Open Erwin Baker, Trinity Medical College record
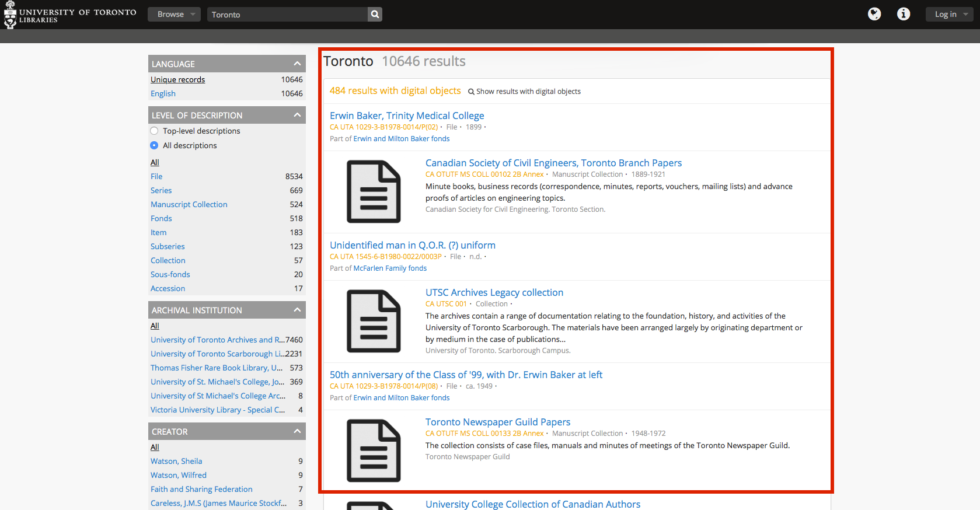 tap(407, 116)
